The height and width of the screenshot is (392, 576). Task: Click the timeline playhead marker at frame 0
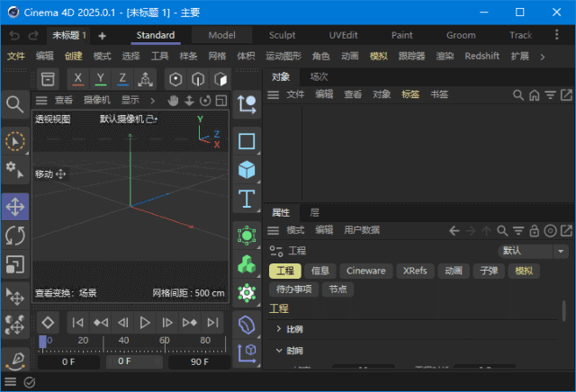(42, 342)
